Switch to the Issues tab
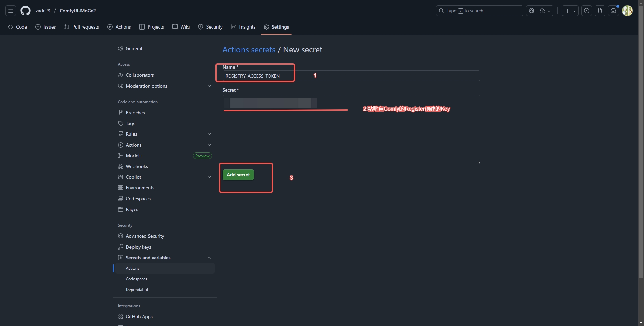This screenshot has height=326, width=644. tap(46, 27)
